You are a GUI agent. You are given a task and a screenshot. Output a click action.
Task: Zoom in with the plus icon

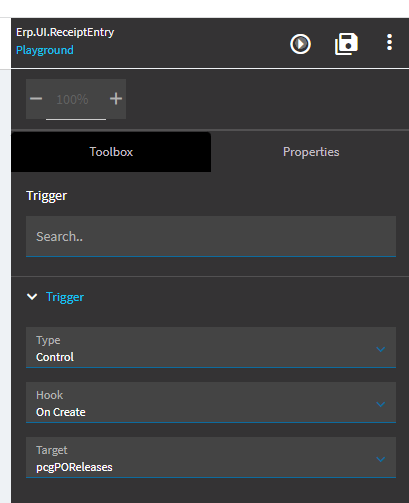[x=116, y=99]
